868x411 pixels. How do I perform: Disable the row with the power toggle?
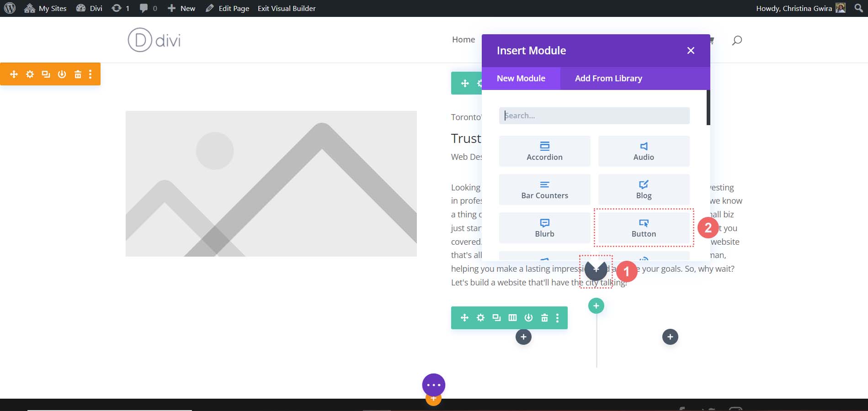pyautogui.click(x=528, y=317)
